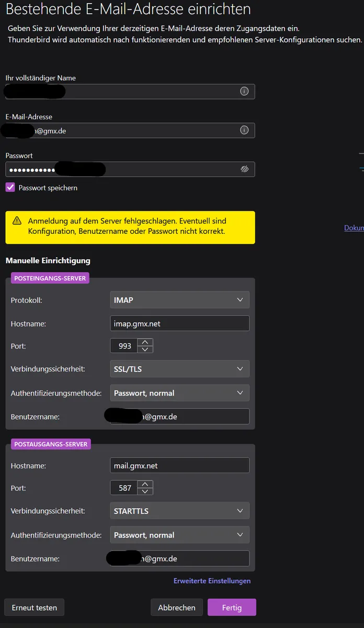Click the Erneut testen button
Image resolution: width=364 pixels, height=628 pixels.
35,608
